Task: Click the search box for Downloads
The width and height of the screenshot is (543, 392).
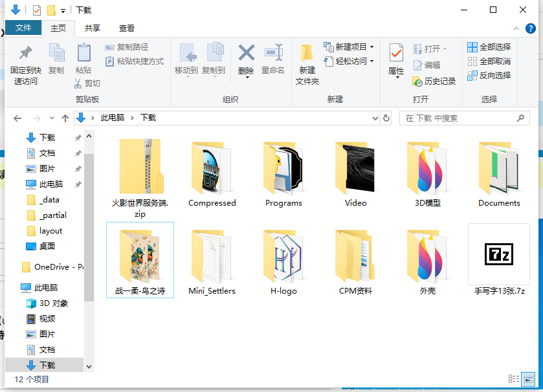Action: 460,118
